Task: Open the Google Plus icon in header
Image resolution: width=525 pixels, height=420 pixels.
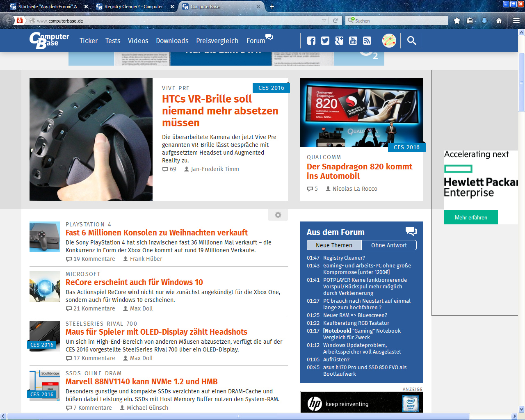Action: tap(339, 41)
